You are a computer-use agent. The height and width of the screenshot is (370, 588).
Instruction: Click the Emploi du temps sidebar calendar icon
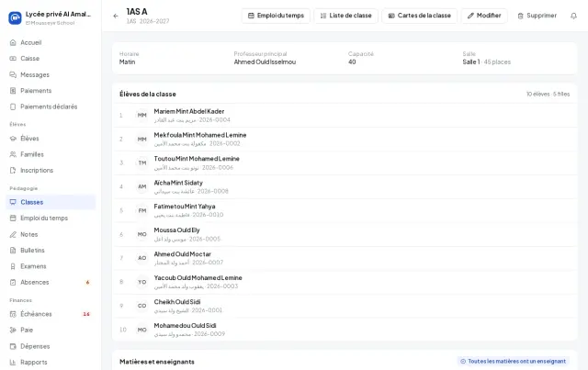(13, 219)
